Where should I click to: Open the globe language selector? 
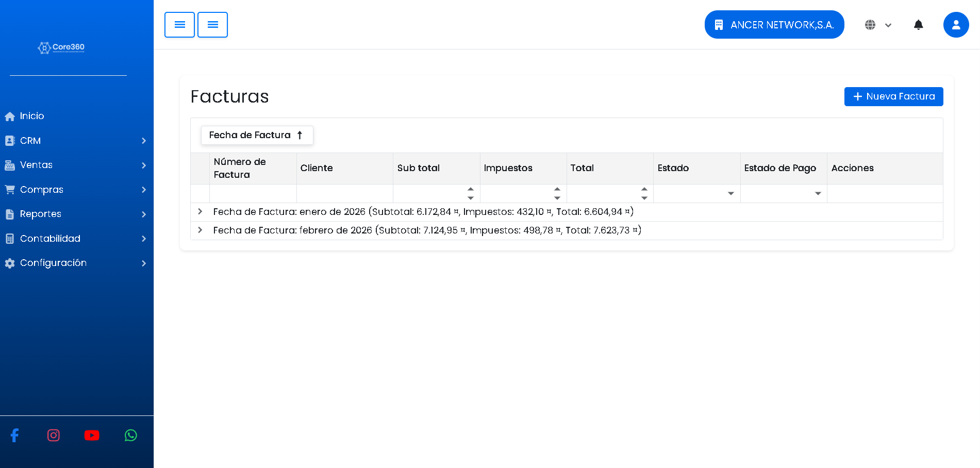[x=878, y=25]
